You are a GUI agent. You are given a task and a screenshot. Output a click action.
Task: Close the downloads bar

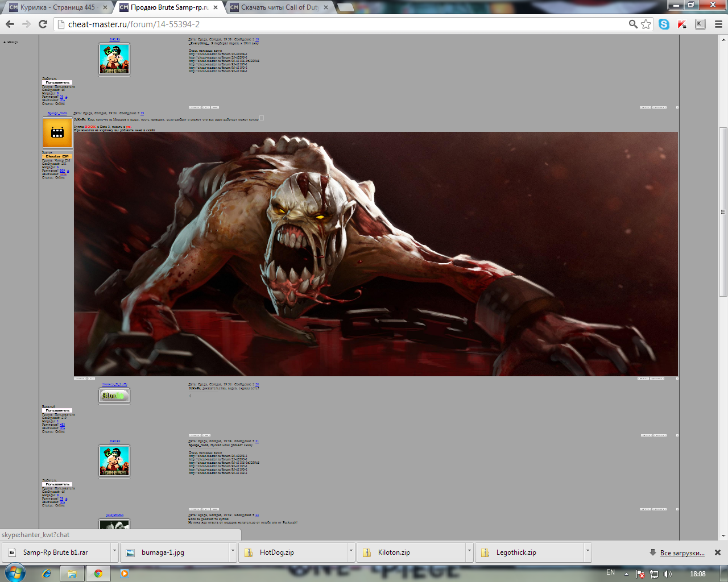[718, 552]
